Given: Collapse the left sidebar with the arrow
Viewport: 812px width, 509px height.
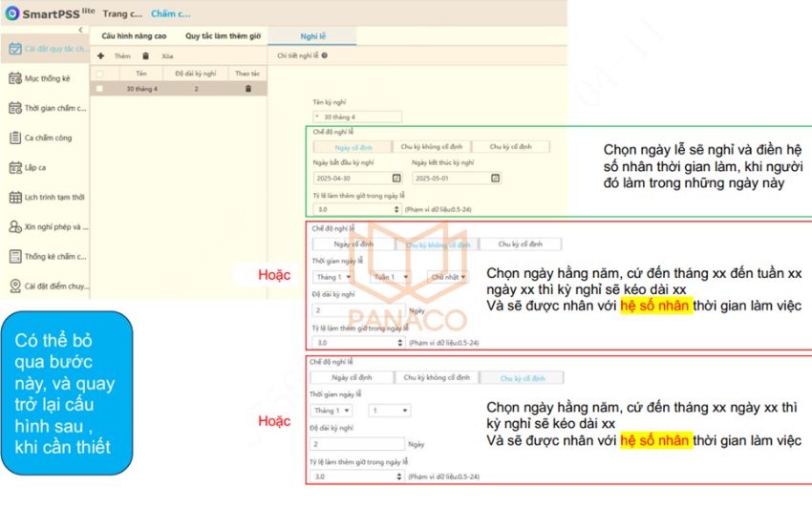Looking at the screenshot, I should (x=80, y=31).
